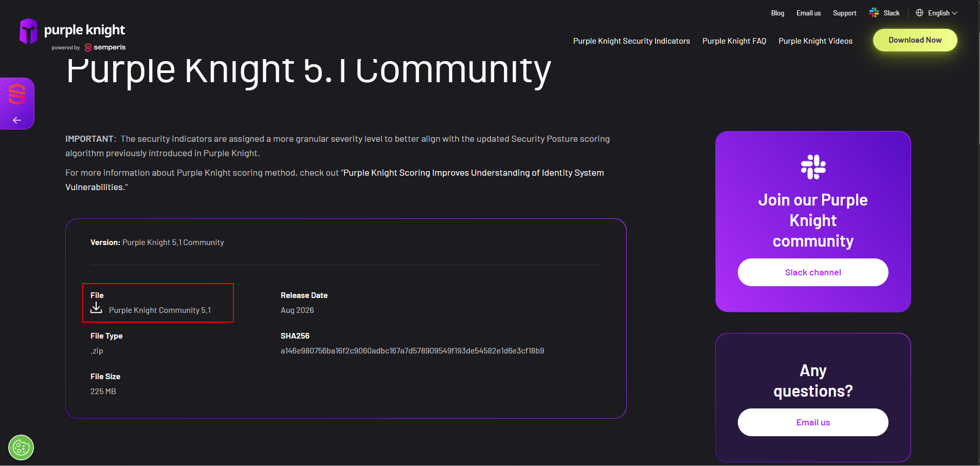The image size is (980, 466).
Task: Click 'Join our Purple Knight community' heading
Action: 813,220
